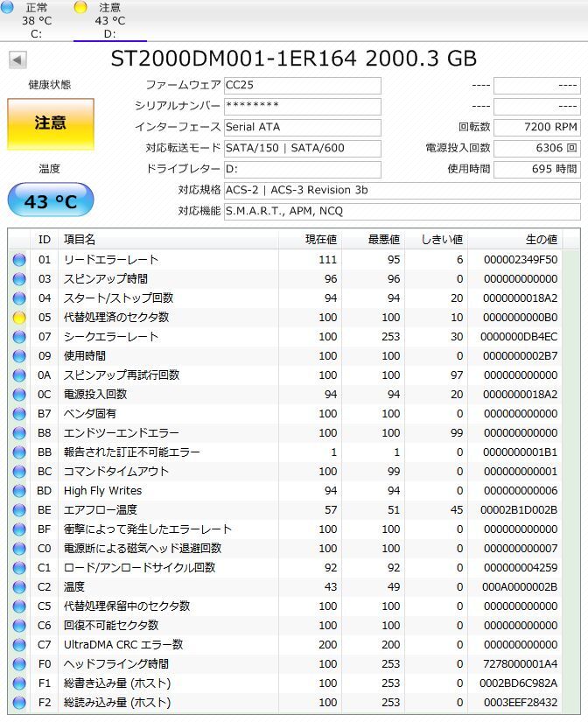The height and width of the screenshot is (722, 588).
Task: Select the エアフロー温度 row name
Action: [x=101, y=509]
